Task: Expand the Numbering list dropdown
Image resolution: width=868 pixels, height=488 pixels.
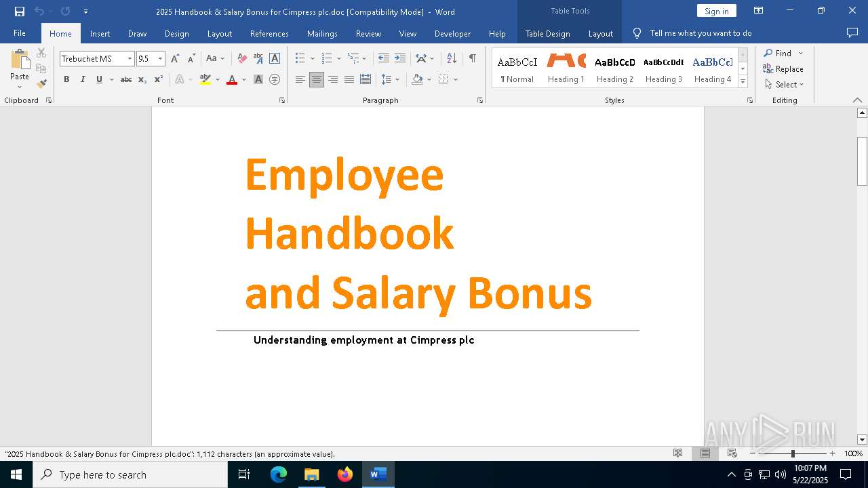Action: point(338,58)
